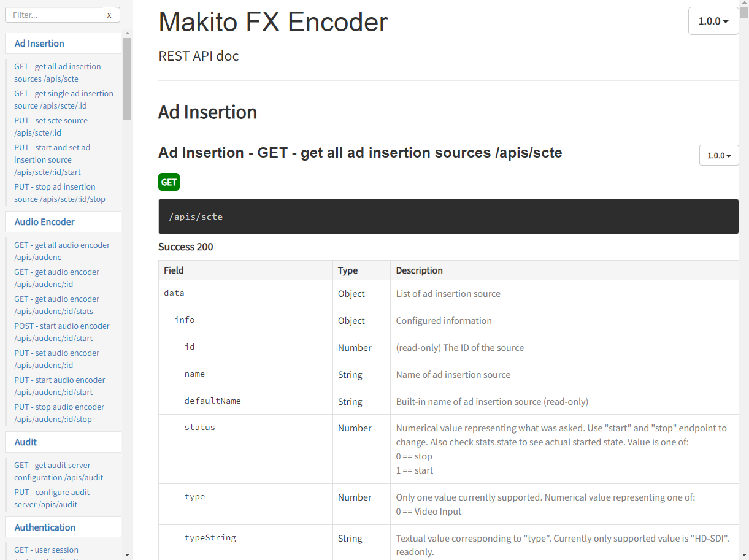749x560 pixels.
Task: Open PUT stop audio encoder link
Action: coord(60,413)
